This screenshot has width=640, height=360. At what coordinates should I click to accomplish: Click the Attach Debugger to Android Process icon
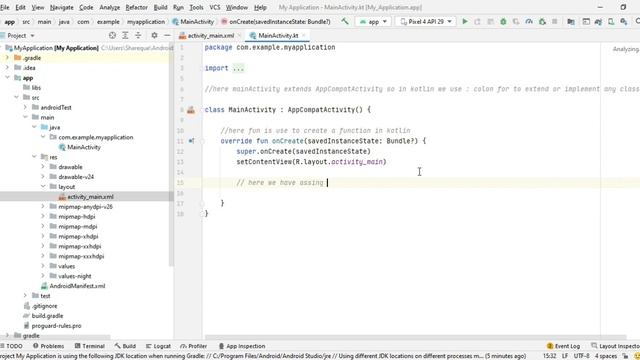pyautogui.click(x=542, y=21)
